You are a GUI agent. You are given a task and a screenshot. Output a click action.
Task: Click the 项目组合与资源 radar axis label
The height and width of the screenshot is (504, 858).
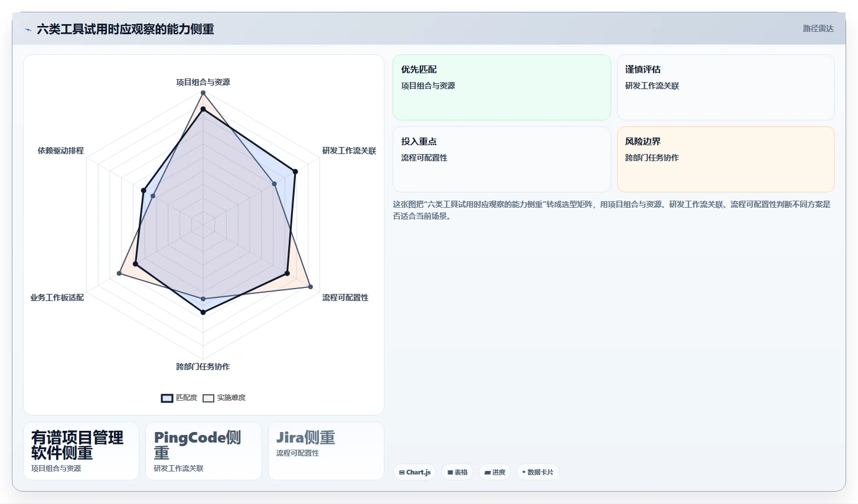point(203,82)
